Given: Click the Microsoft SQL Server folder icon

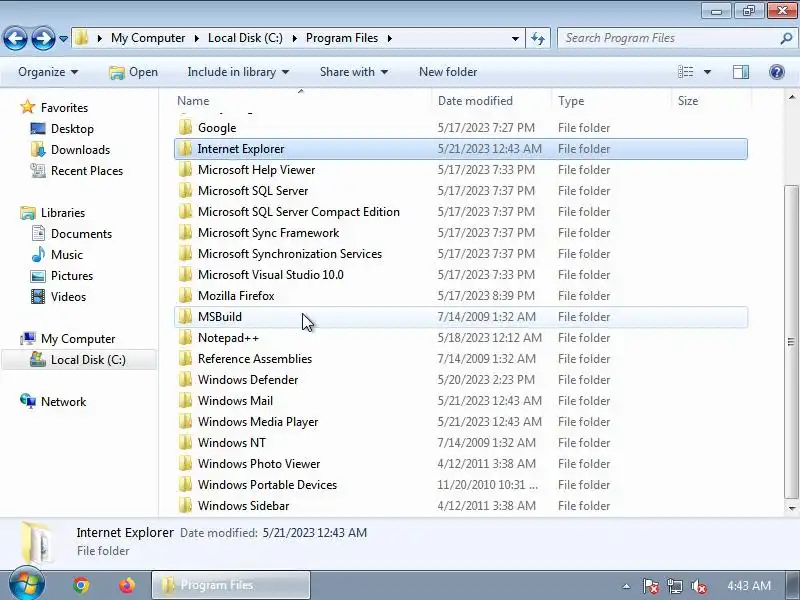Looking at the screenshot, I should pos(186,190).
